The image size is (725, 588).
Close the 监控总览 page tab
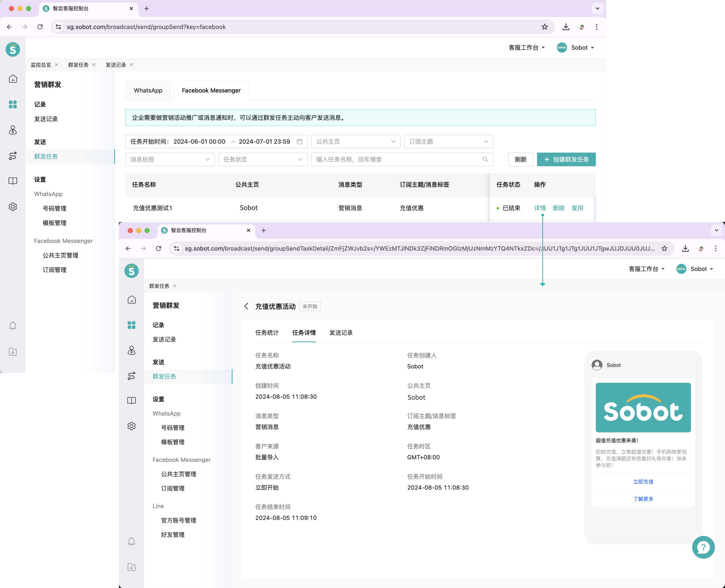pyautogui.click(x=56, y=64)
